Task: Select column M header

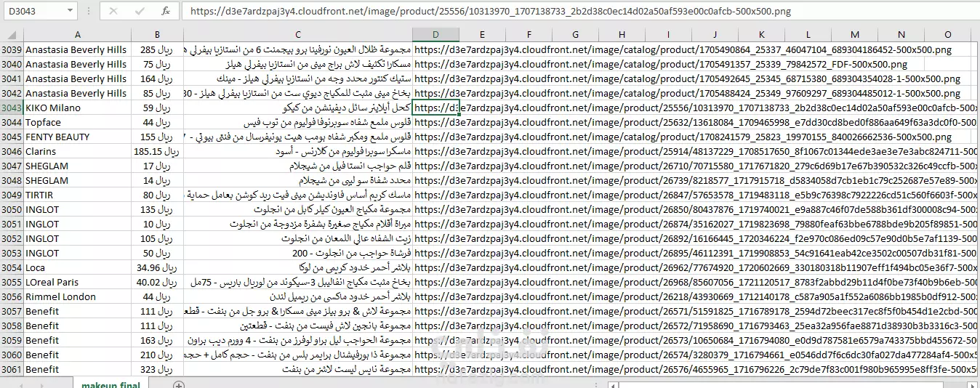Action: tap(854, 35)
